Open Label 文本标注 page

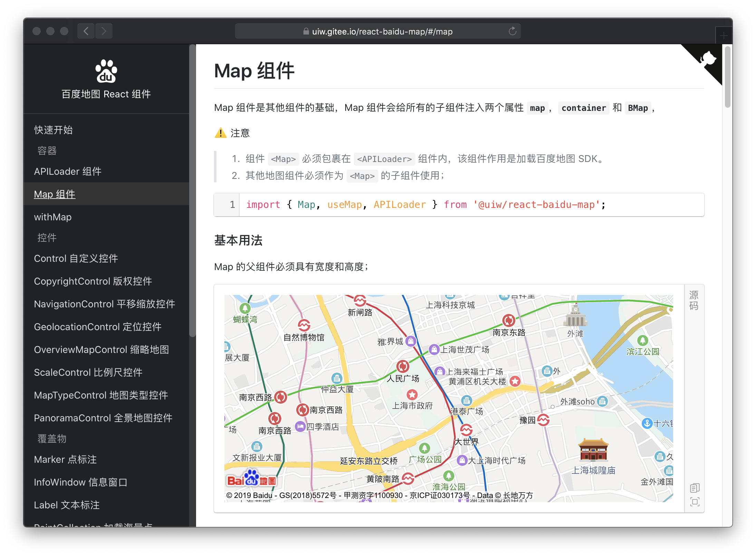pos(106,505)
